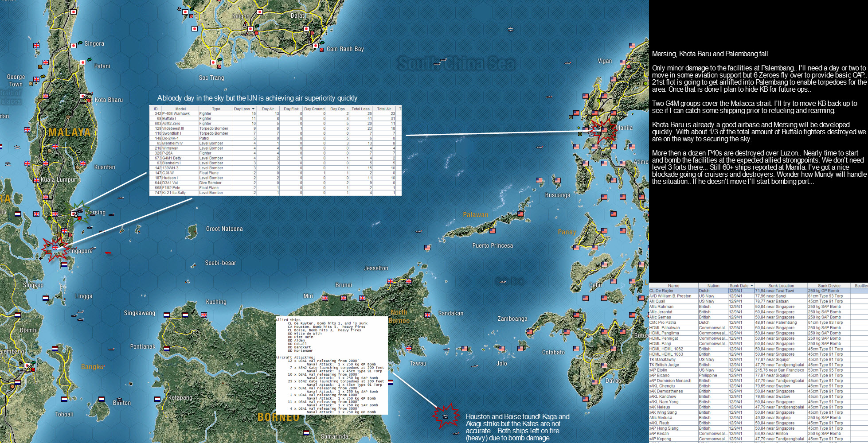Image resolution: width=868 pixels, height=443 pixels.
Task: Click the Type column header
Action: point(216,109)
